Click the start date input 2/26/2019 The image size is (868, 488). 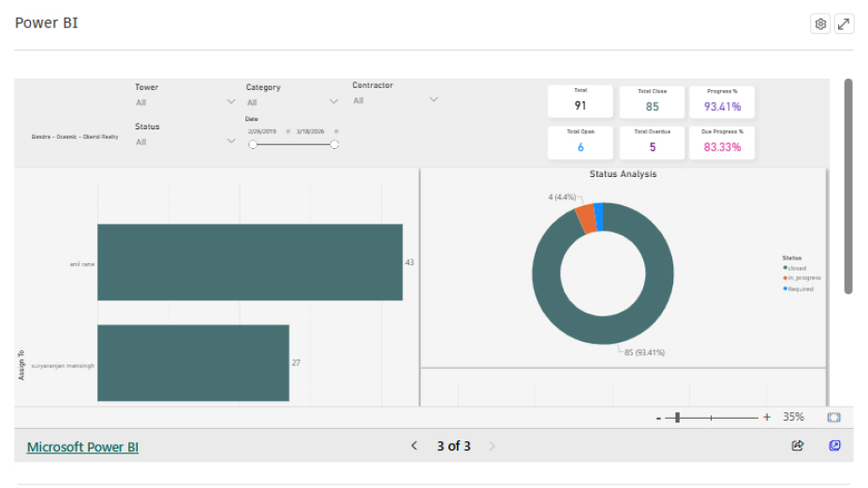tap(262, 132)
